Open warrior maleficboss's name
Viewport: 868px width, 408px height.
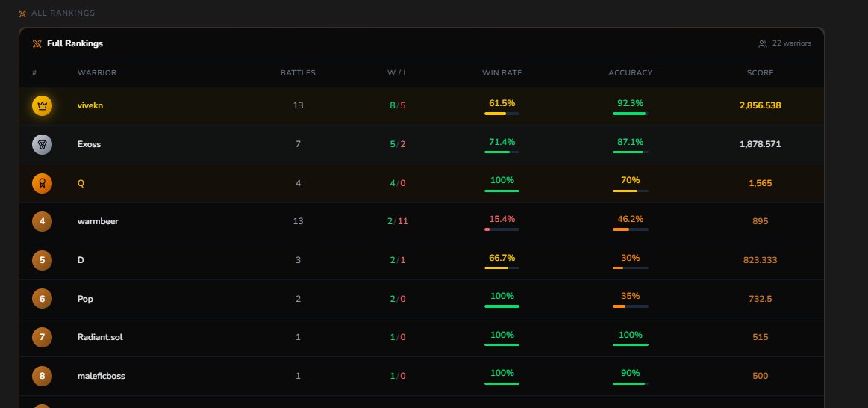click(x=102, y=376)
